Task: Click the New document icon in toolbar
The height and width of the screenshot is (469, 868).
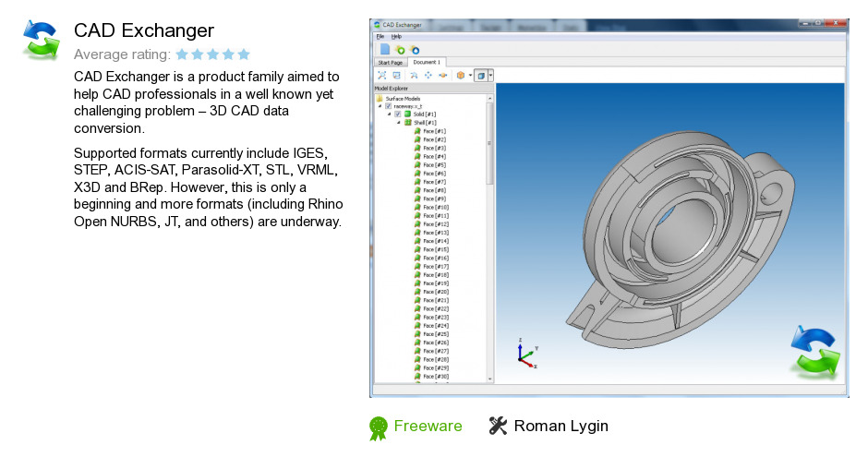Action: click(385, 50)
